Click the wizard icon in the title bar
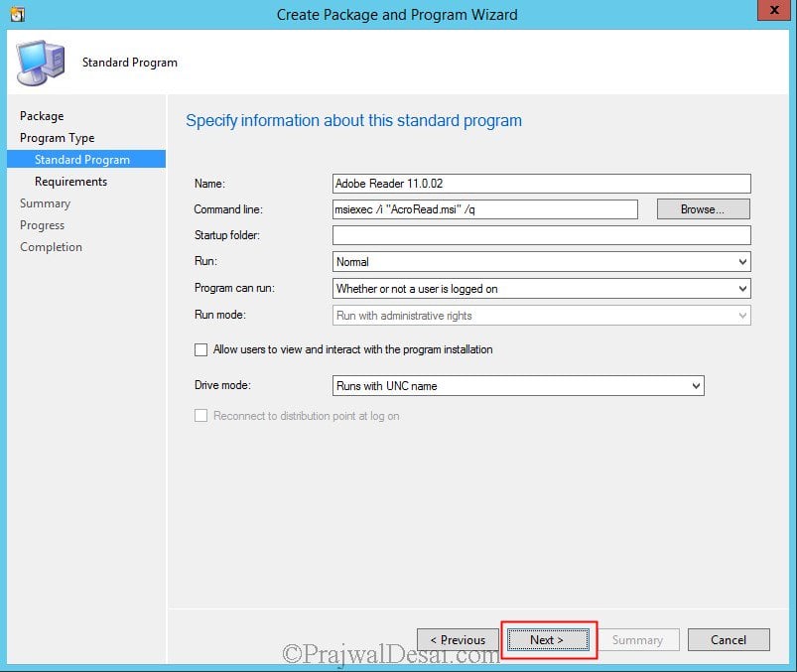Image resolution: width=797 pixels, height=672 pixels. [x=18, y=14]
